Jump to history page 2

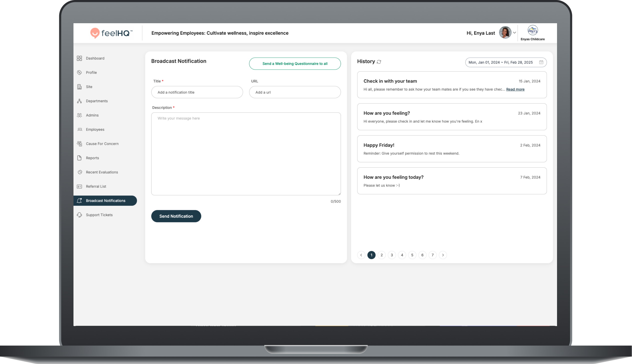(x=382, y=255)
